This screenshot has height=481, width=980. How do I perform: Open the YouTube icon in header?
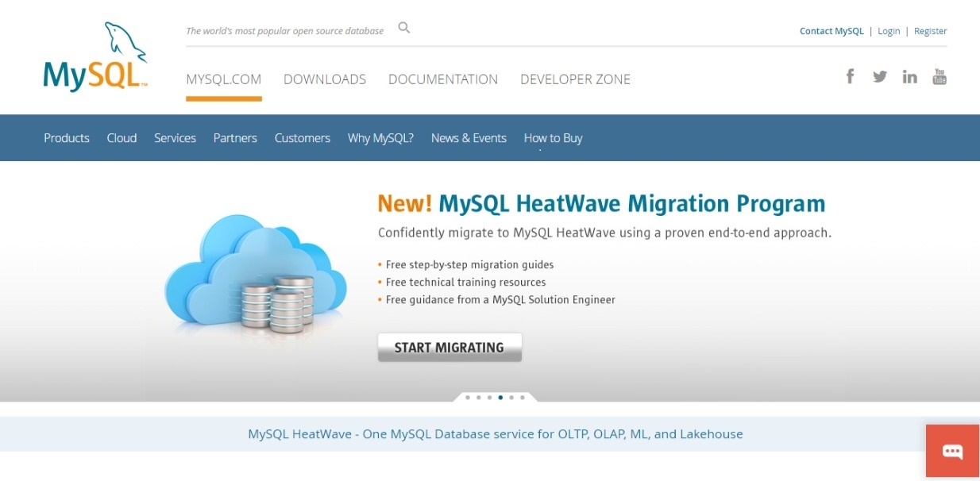939,77
